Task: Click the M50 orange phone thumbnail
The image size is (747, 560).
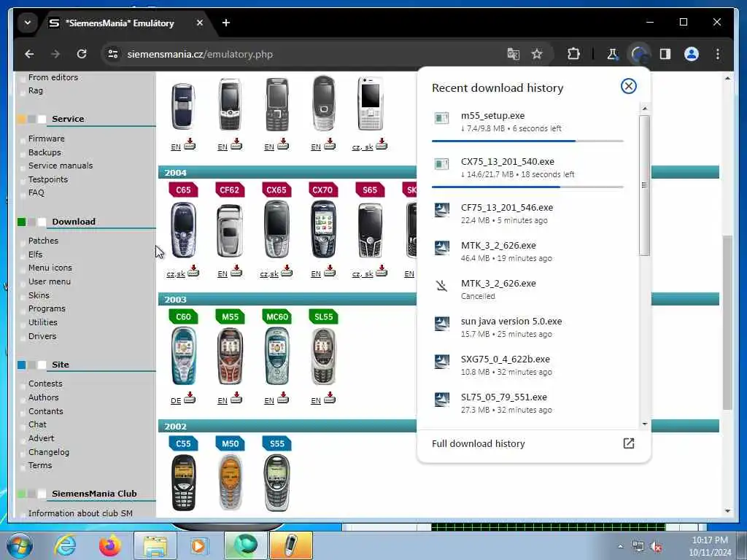Action: click(230, 483)
